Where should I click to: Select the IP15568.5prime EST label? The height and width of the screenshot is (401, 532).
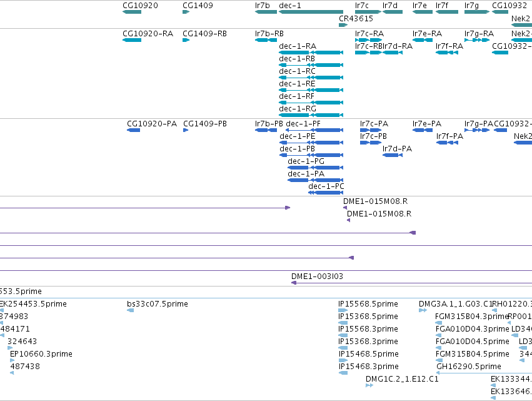coord(368,304)
